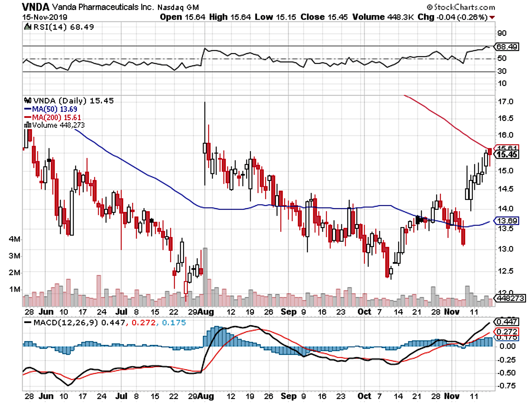Click the Vanda Pharmaceuticals Inc. company name
The height and width of the screenshot is (405, 532).
point(103,7)
